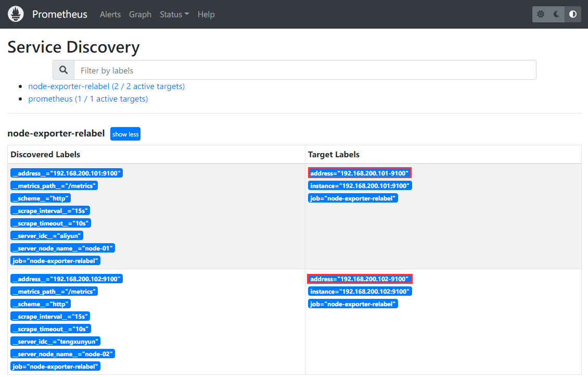Select the __server_idc__="aliyun" label
588x377 pixels.
(47, 235)
